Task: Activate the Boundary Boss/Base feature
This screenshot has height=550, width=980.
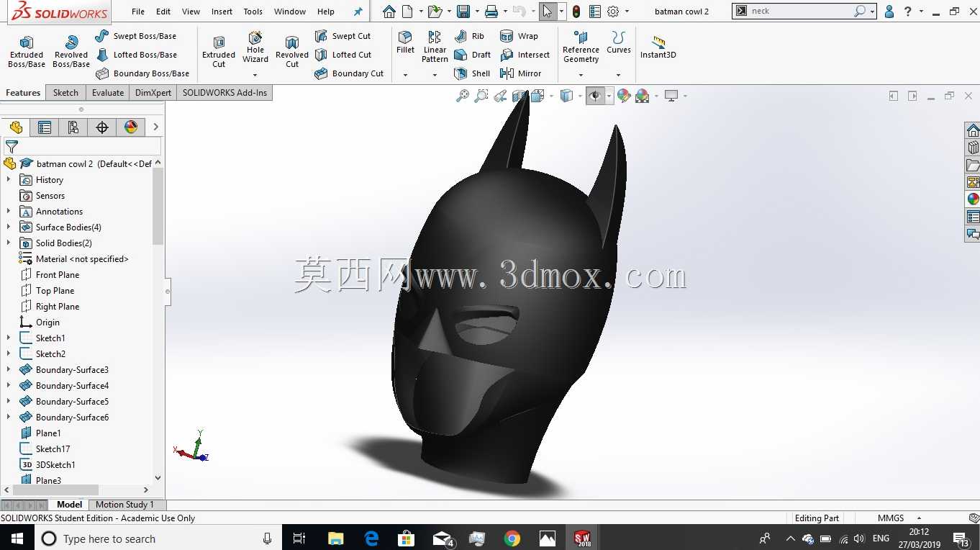Action: click(x=142, y=73)
